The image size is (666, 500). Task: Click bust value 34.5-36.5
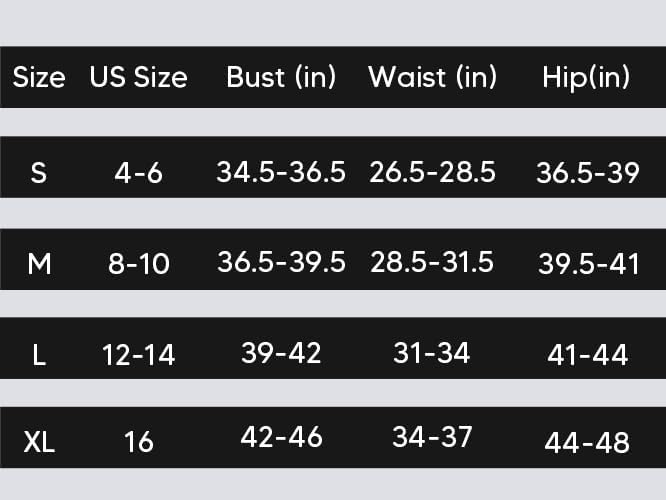click(x=281, y=172)
